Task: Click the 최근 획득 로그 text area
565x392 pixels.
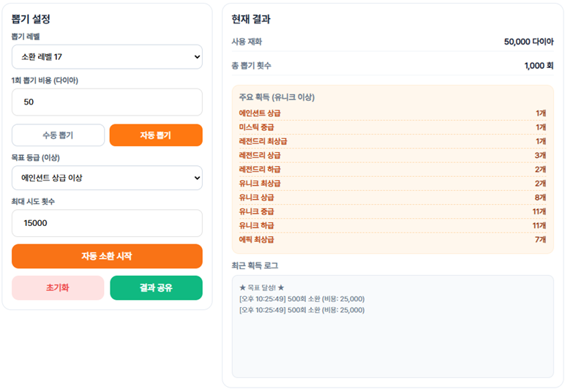Action: [392, 344]
